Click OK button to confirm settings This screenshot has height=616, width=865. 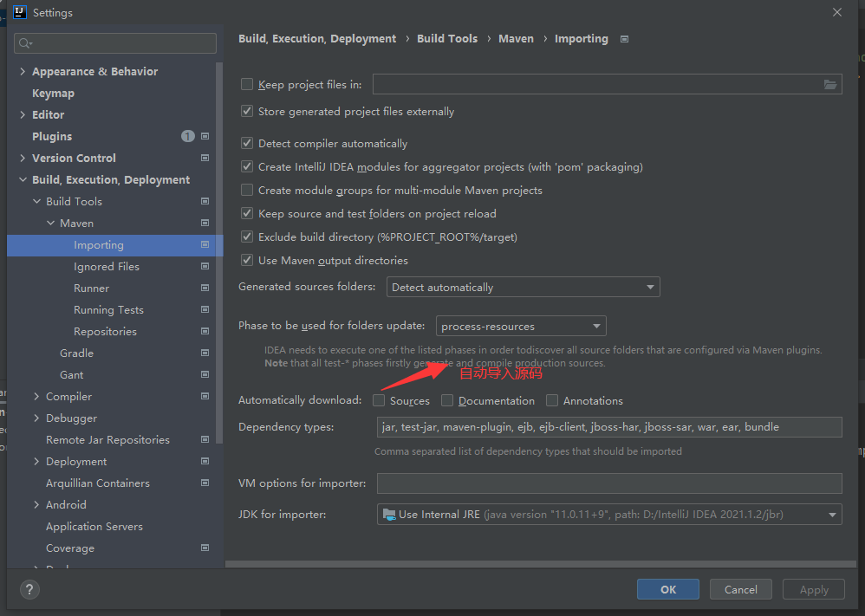click(668, 589)
